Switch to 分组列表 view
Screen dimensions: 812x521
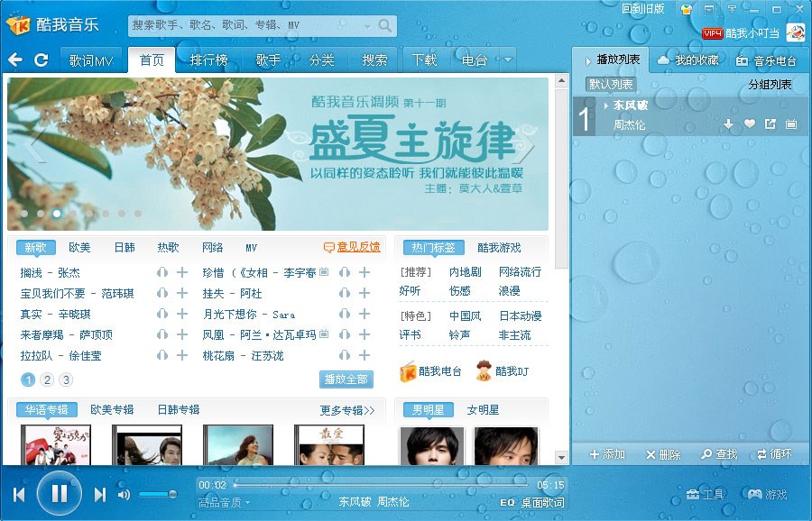(x=770, y=85)
